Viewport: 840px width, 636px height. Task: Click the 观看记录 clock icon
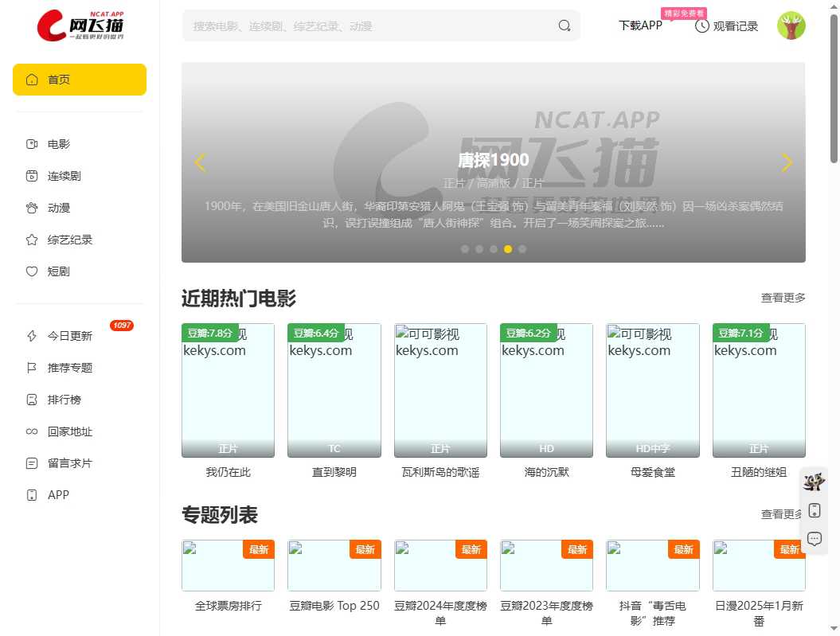[x=701, y=25]
